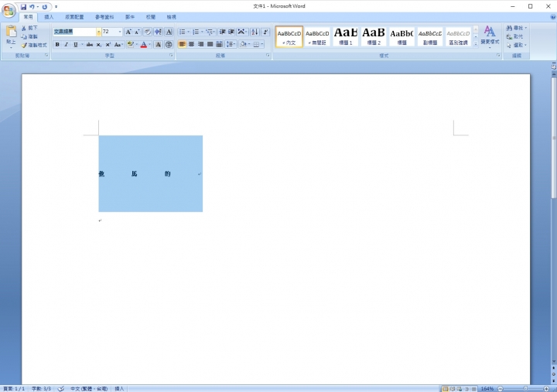The height and width of the screenshot is (392, 557).
Task: Open the 校閱 (Review) tab
Action: (x=151, y=17)
